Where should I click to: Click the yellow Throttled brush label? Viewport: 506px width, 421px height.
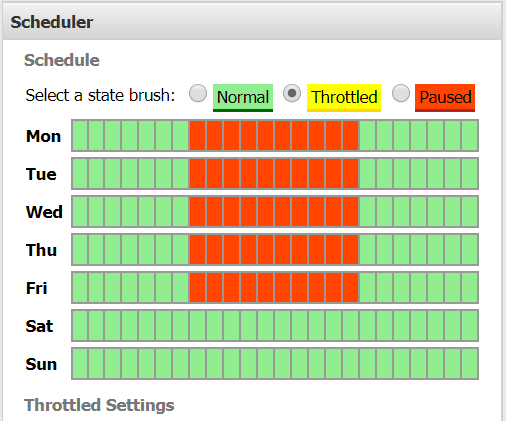344,98
